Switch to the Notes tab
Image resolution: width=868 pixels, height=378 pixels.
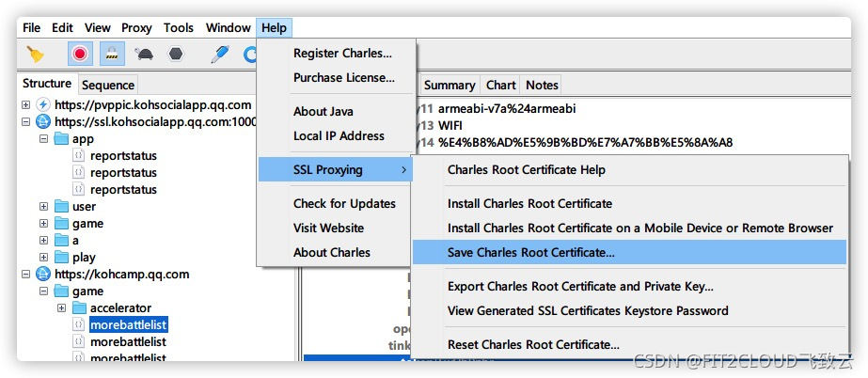coord(542,86)
